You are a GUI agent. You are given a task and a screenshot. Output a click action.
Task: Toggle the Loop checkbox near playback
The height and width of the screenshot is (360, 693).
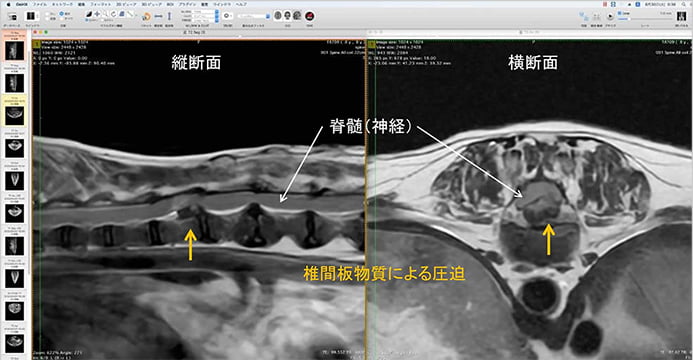[620, 13]
